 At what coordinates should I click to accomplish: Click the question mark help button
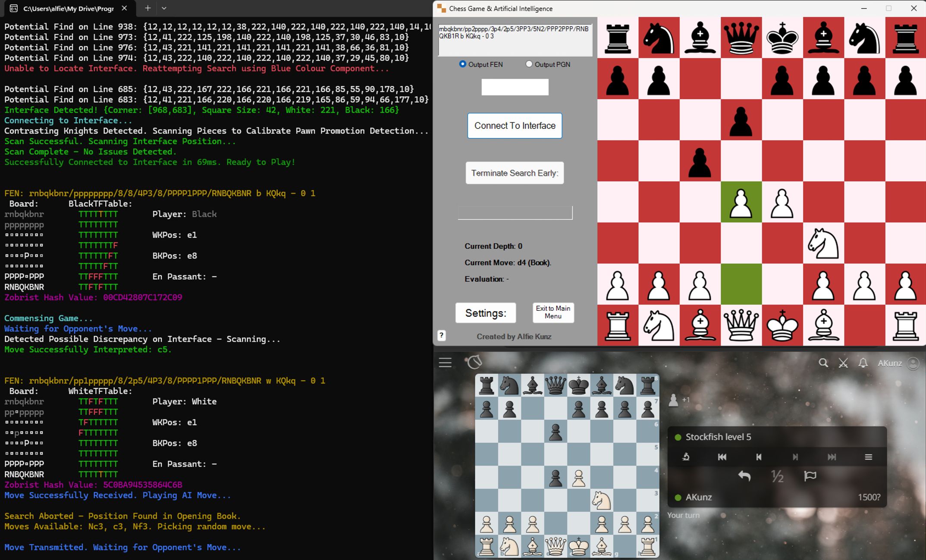[x=442, y=335]
